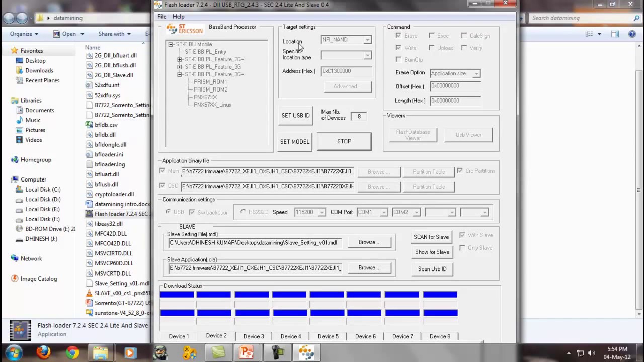Select PNX67XX_Linux in the processor tree
Screen dimensions: 644x362
[212, 105]
